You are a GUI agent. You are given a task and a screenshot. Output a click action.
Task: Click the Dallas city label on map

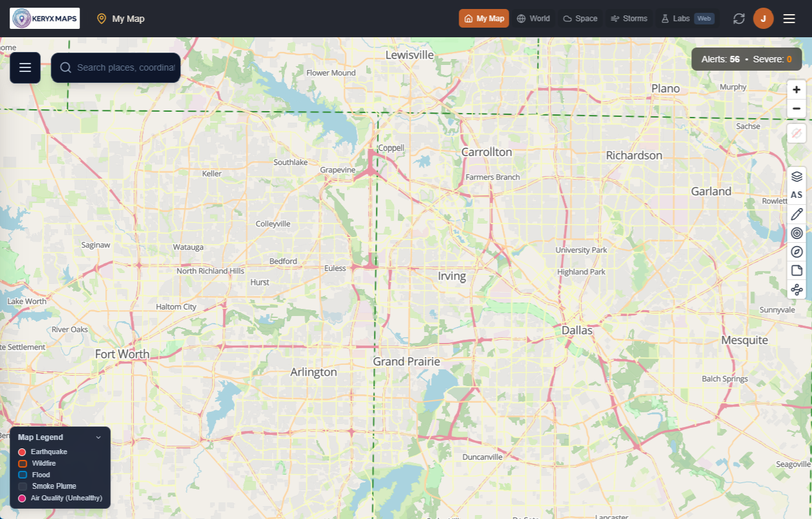click(x=577, y=330)
